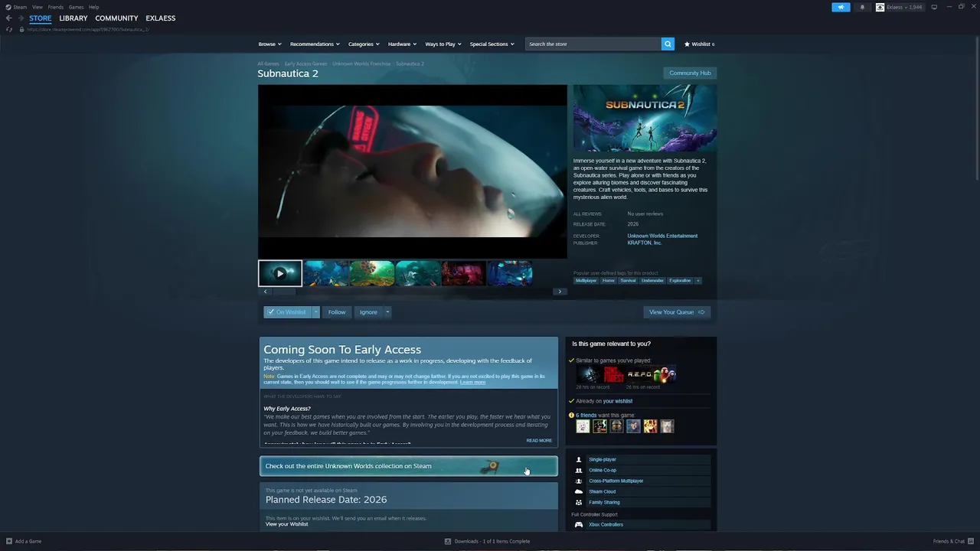980x551 pixels.
Task: Expand the Special Sections dropdown
Action: 492,44
